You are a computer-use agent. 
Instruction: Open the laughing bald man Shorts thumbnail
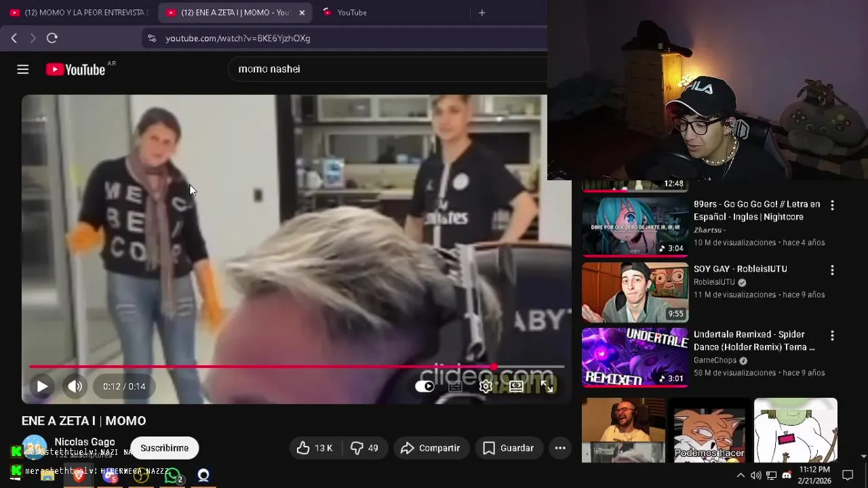coord(623,430)
